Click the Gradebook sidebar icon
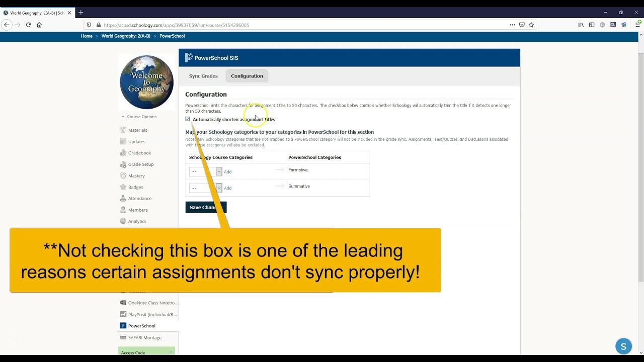This screenshot has width=644, height=362. click(123, 153)
